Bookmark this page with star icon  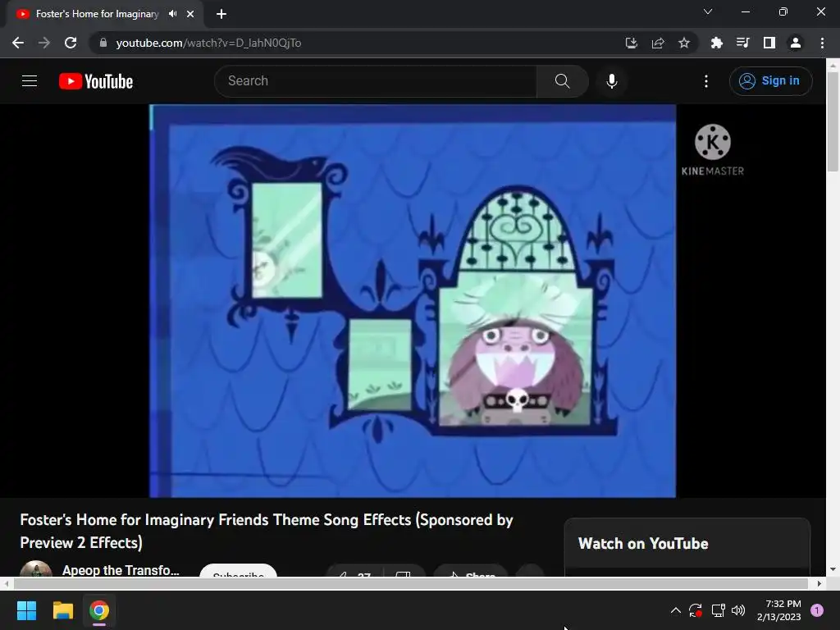pos(684,43)
